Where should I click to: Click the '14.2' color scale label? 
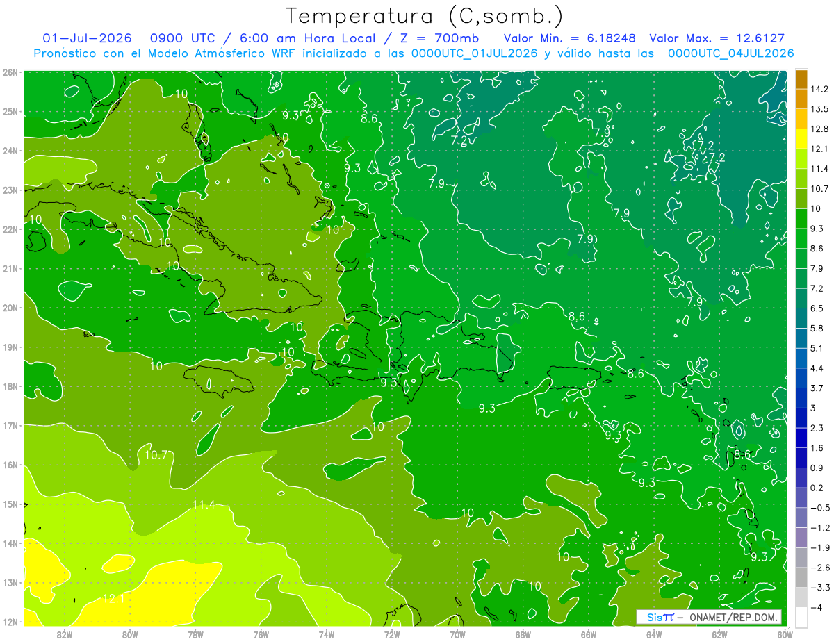820,89
